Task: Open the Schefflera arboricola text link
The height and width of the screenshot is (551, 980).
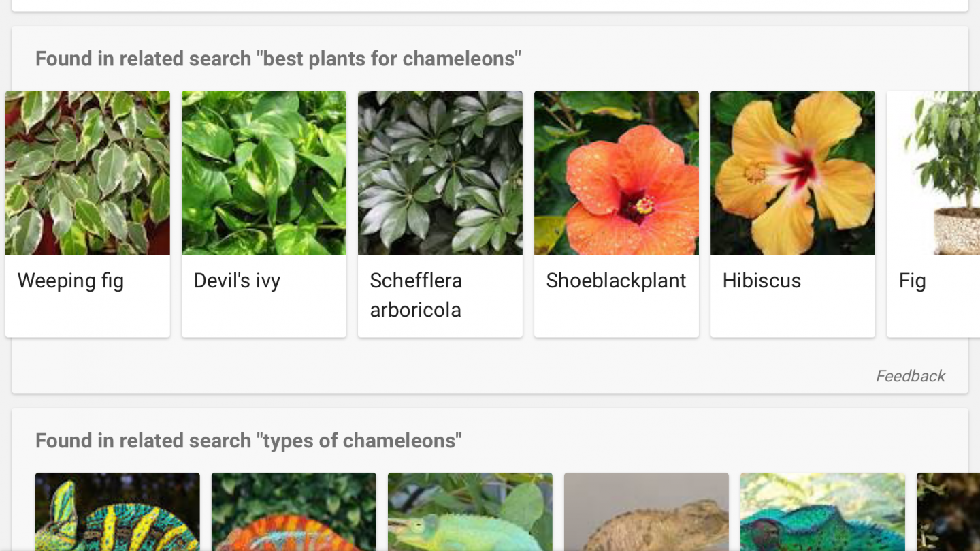Action: point(416,295)
